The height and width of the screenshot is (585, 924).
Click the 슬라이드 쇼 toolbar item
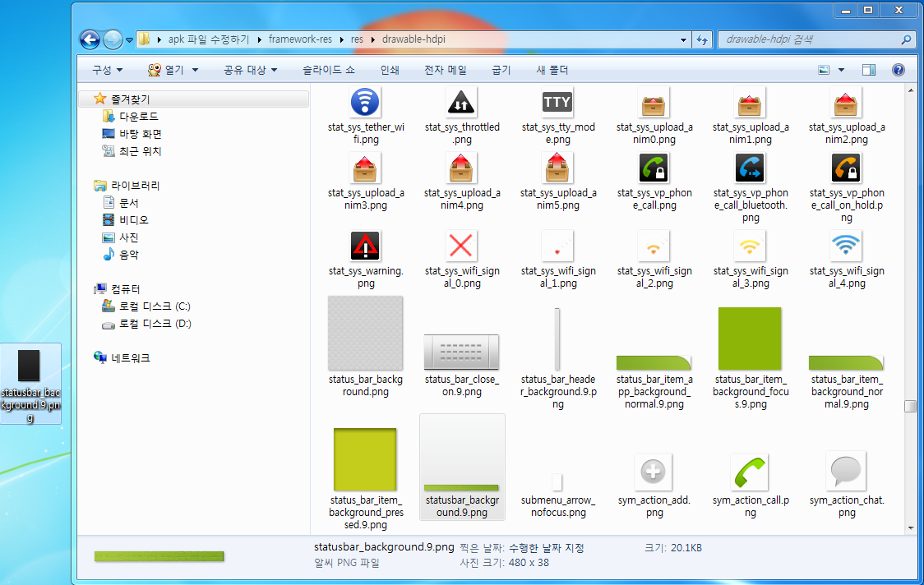329,71
